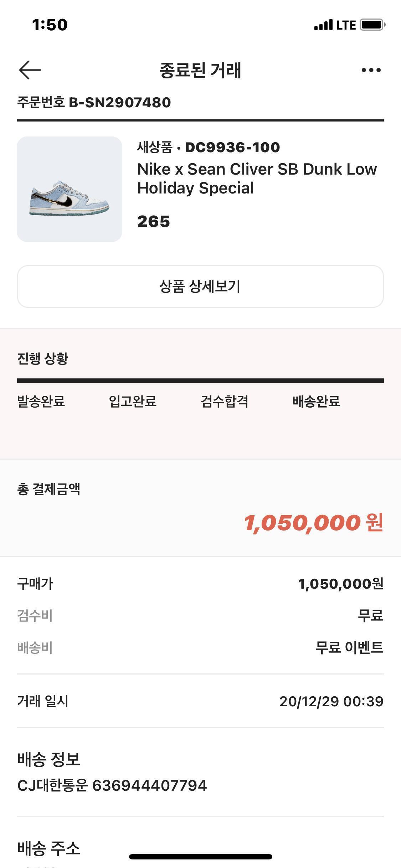The height and width of the screenshot is (868, 401).
Task: Tap the back arrow icon
Action: 30,70
